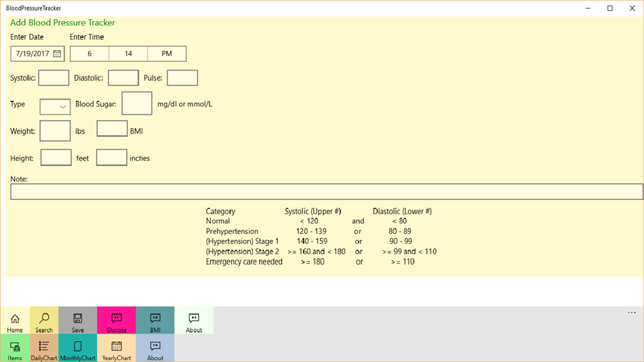Open About in the top row
This screenshot has height=362, width=644.
click(x=194, y=320)
